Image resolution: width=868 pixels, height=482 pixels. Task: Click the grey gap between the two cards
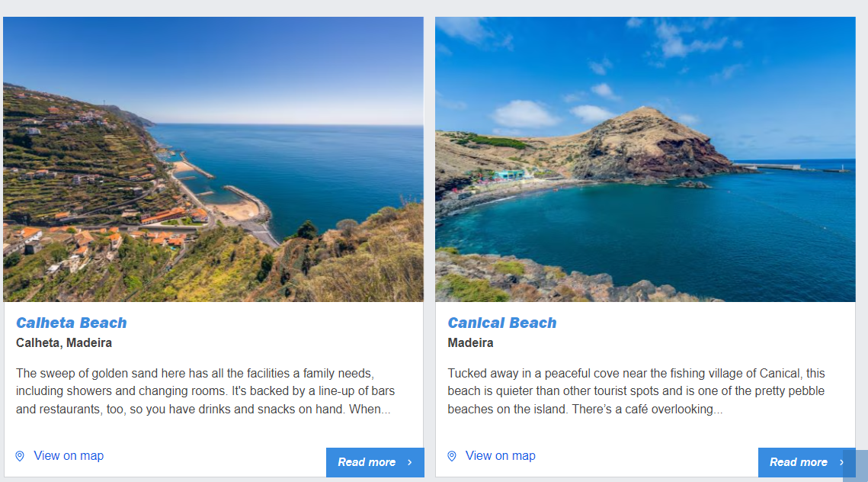tap(429, 229)
